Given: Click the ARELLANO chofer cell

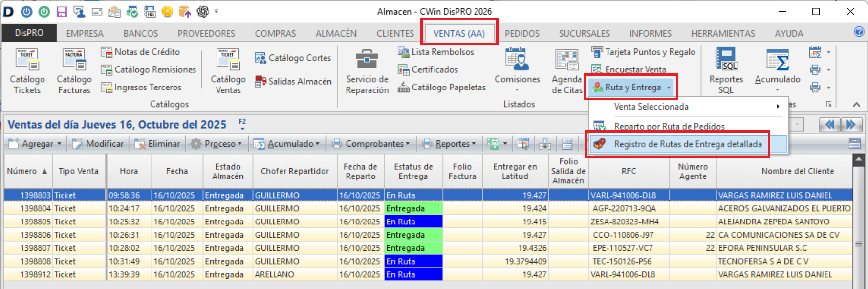Looking at the screenshot, I should (295, 274).
